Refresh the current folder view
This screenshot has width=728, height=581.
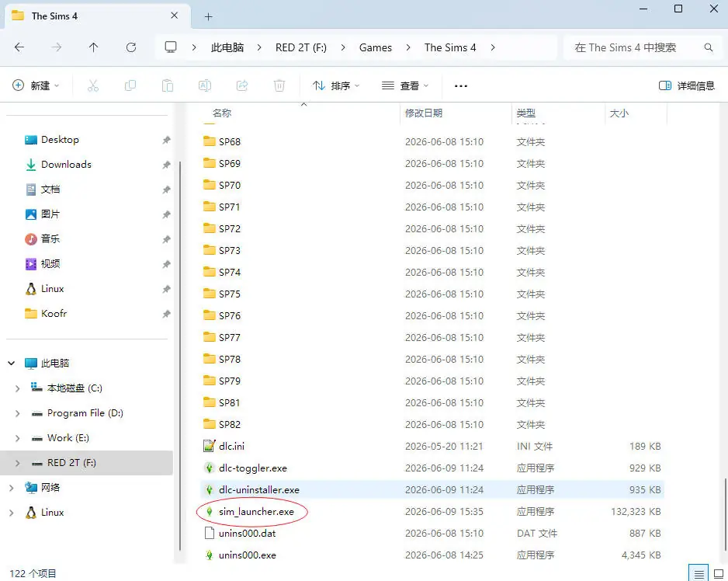point(131,47)
